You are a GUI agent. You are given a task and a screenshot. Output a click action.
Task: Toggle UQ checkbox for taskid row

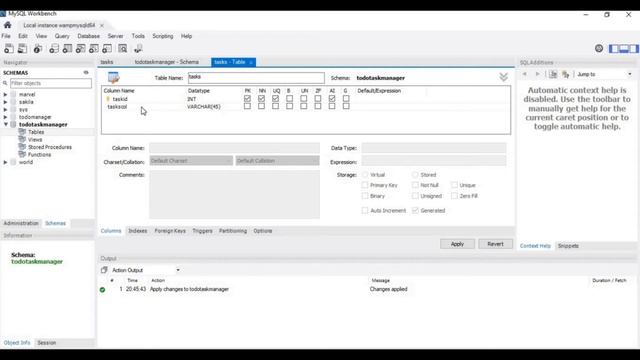pyautogui.click(x=276, y=98)
